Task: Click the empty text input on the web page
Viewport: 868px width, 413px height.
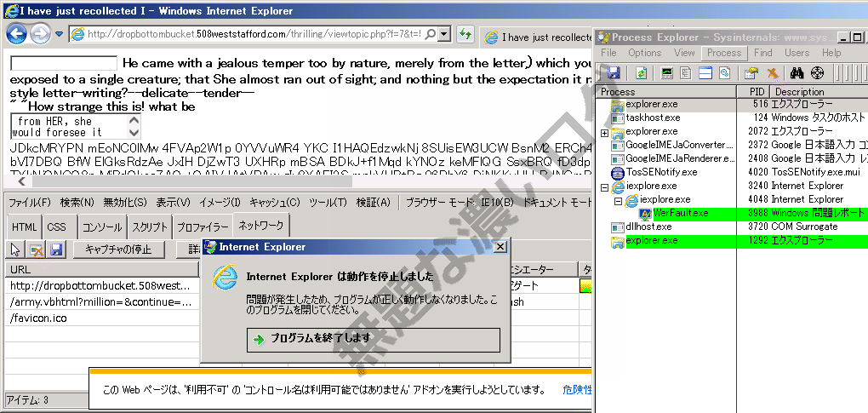Action: (x=64, y=62)
